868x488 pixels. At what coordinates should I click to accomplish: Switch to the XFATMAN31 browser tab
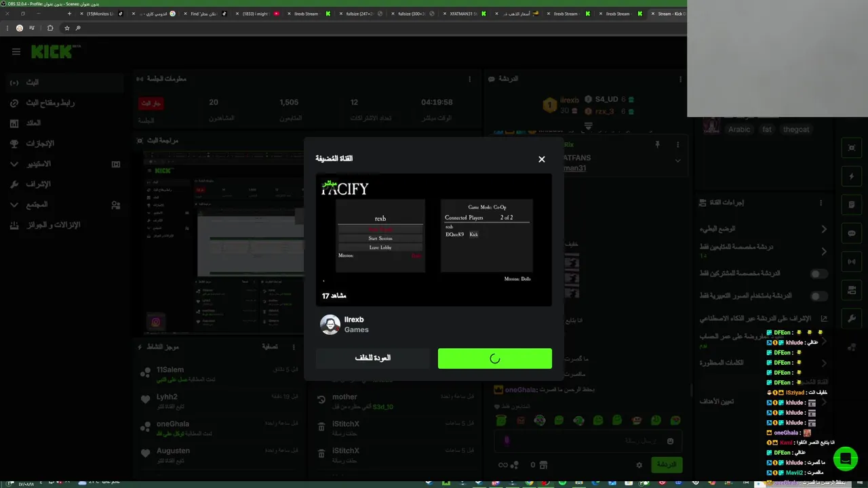[x=464, y=14]
